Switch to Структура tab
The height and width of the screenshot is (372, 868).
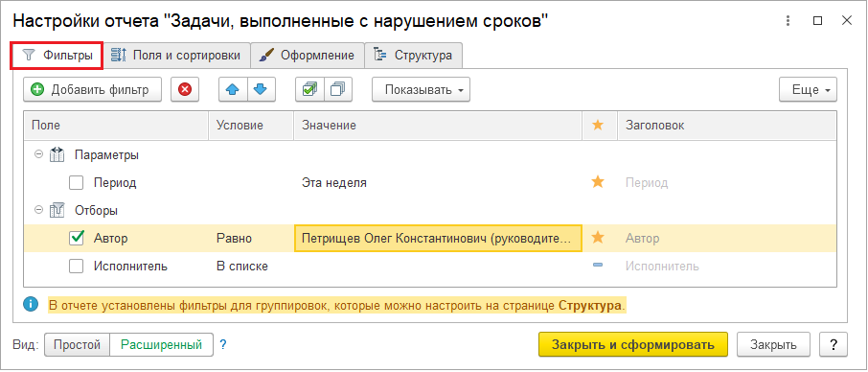click(x=414, y=56)
